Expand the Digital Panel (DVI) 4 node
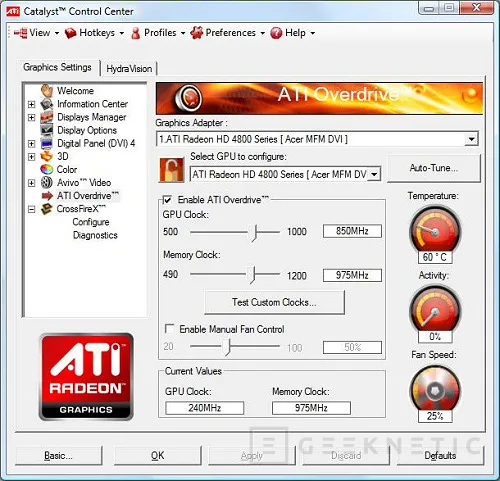500x481 pixels. [31, 144]
